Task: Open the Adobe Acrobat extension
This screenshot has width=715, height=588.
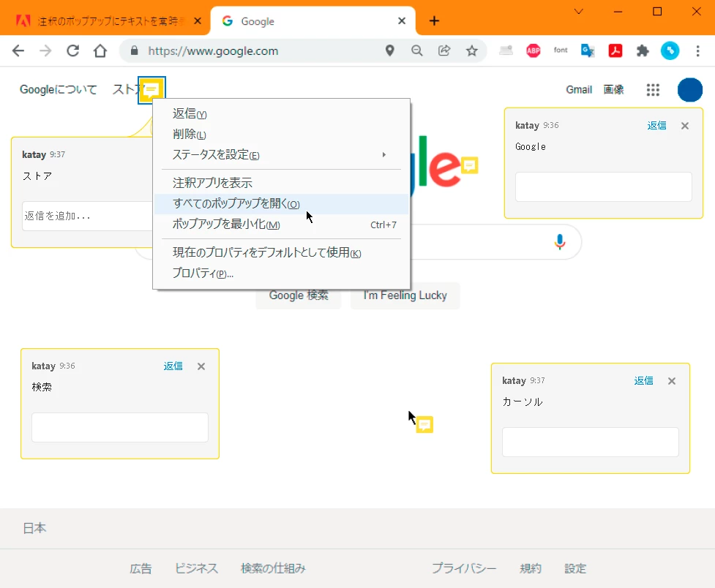Action: pyautogui.click(x=615, y=50)
